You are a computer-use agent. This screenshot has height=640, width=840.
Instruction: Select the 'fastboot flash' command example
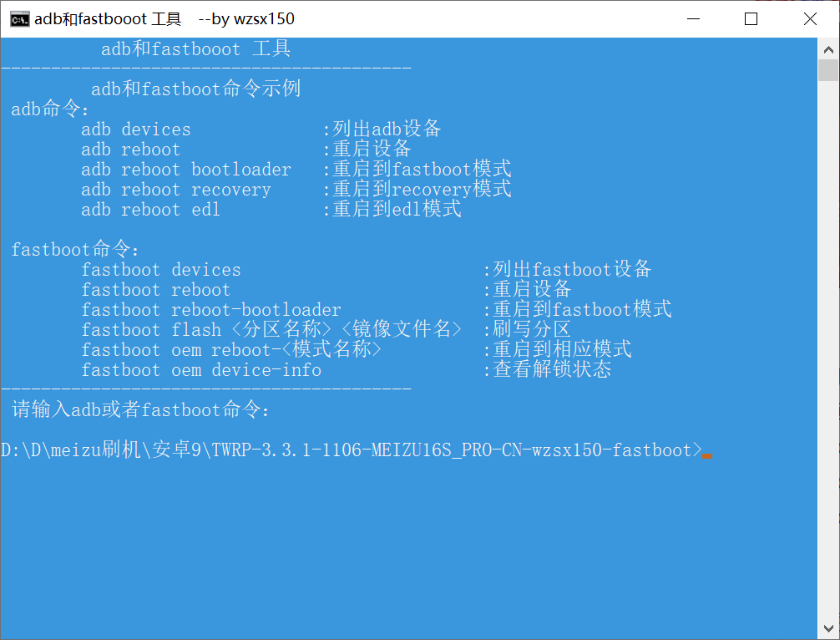[x=270, y=329]
